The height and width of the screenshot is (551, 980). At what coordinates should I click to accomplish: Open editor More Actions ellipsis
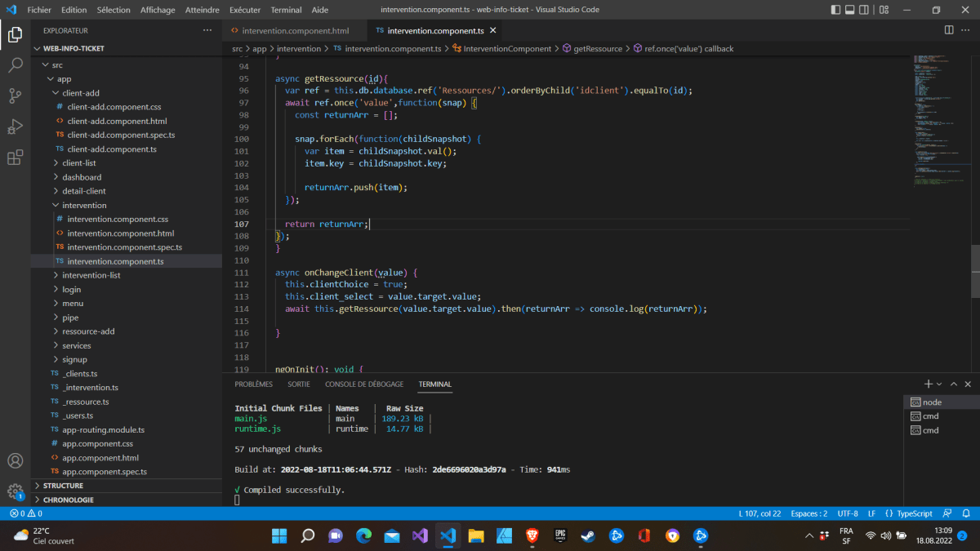(967, 30)
